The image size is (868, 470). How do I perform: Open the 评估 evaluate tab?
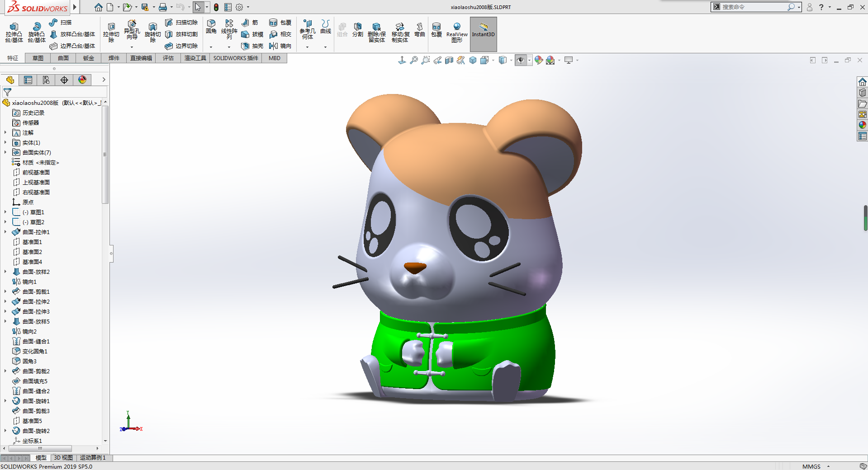click(168, 58)
